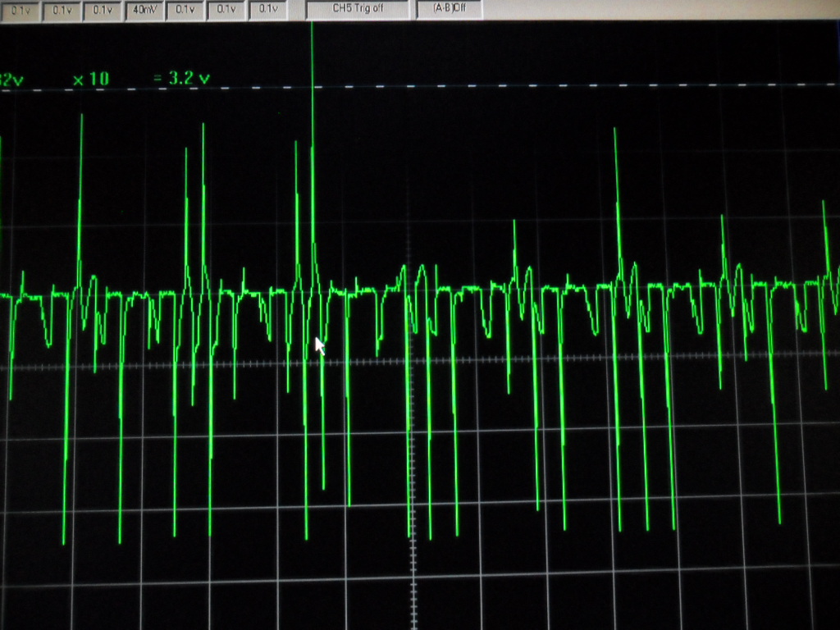Click the '= 3.2 v' voltage readout

181,78
